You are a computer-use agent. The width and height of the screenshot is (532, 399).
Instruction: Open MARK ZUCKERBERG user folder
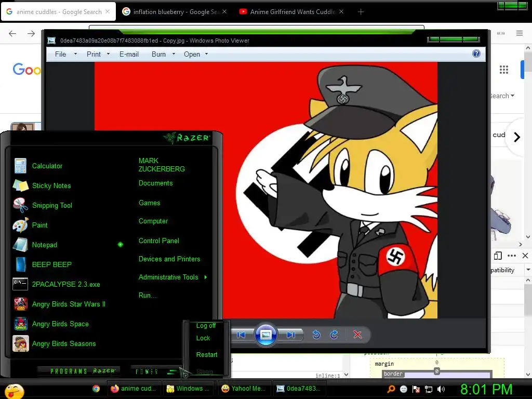tap(162, 165)
